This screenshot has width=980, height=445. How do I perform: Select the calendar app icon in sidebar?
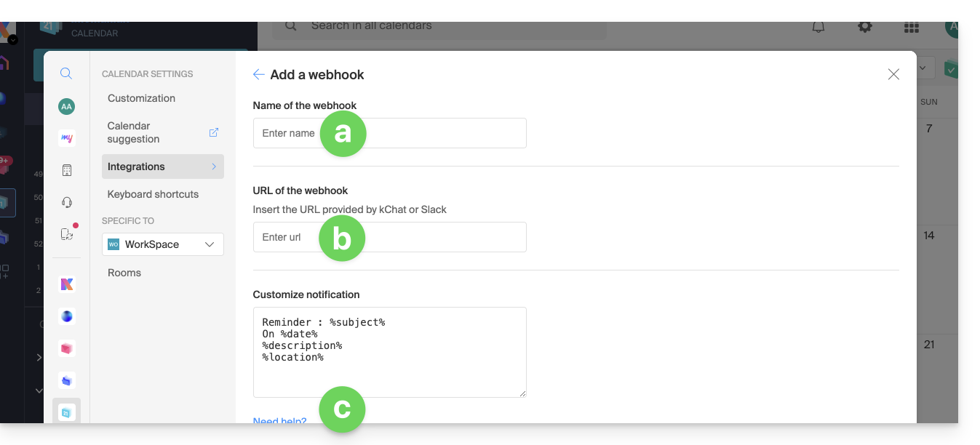[x=66, y=412]
